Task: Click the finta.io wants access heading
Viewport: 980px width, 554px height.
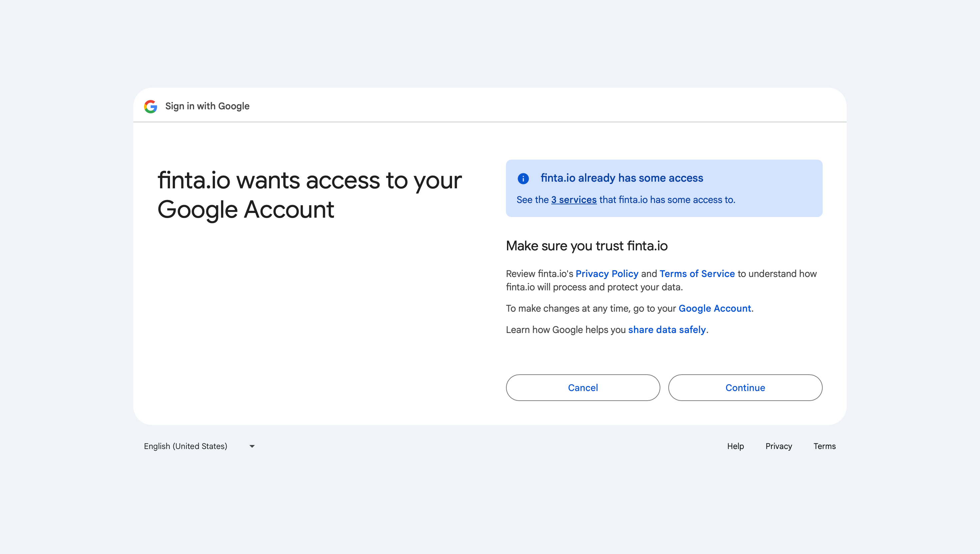Action: click(309, 195)
